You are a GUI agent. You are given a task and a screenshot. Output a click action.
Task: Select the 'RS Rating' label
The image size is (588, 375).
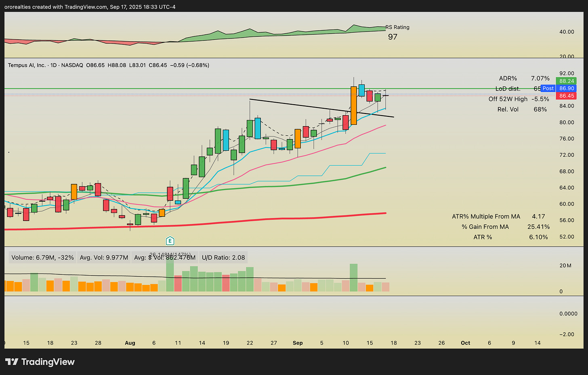(397, 27)
